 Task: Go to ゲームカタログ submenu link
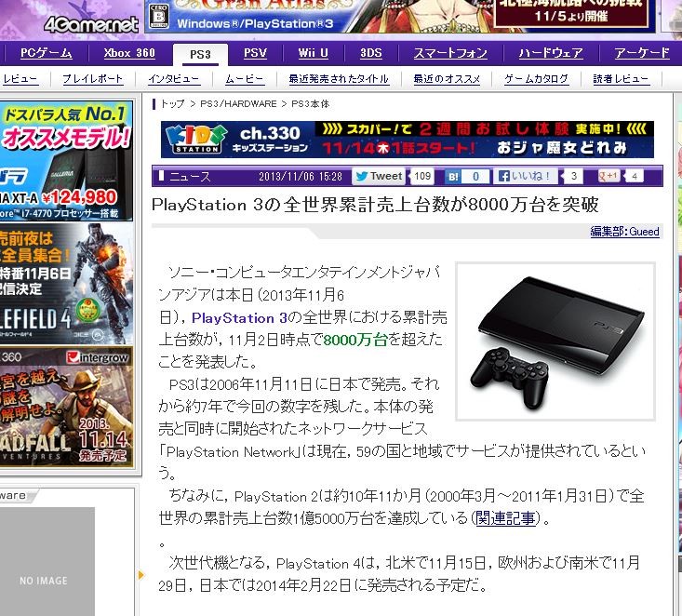coord(536,79)
